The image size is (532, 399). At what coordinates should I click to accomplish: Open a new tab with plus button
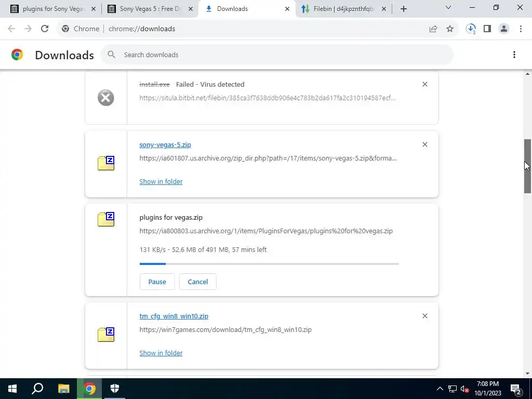pos(403,9)
